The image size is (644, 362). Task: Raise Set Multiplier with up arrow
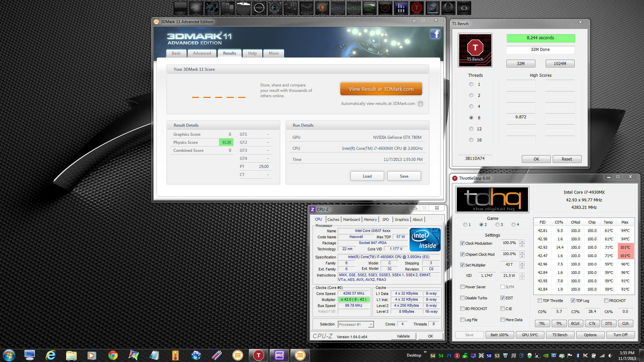(x=522, y=263)
